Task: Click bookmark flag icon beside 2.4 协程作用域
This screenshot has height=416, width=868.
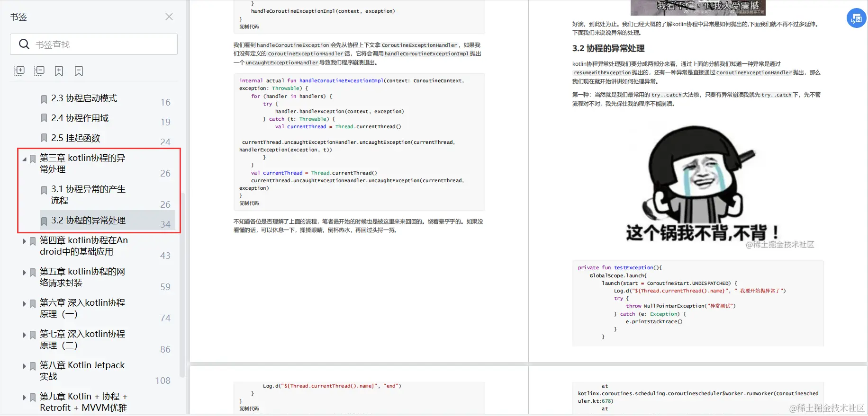Action: click(x=44, y=118)
